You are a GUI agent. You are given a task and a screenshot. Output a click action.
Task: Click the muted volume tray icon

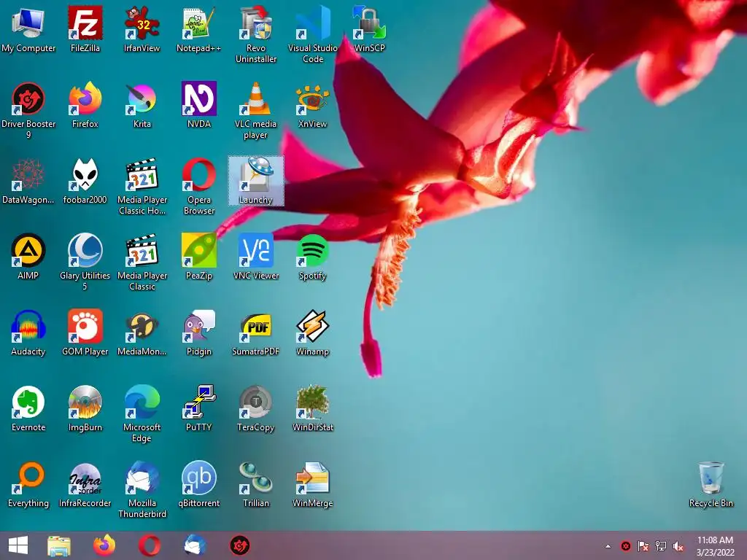point(678,546)
